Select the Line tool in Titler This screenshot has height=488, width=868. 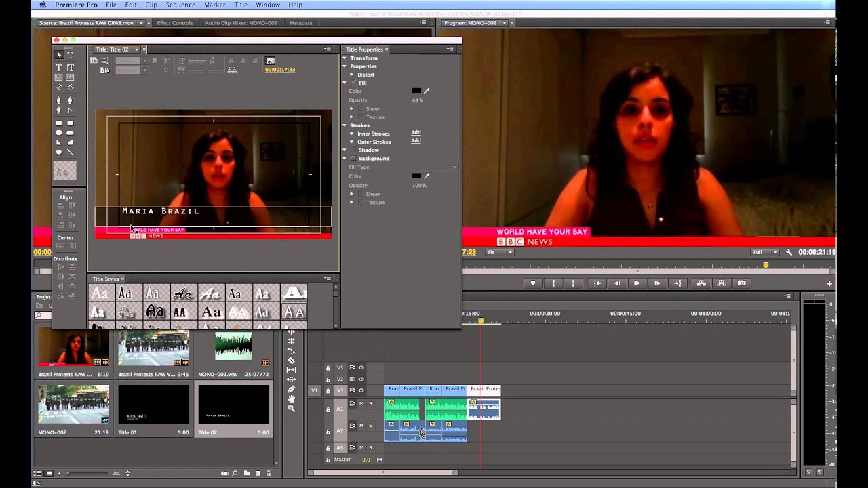(70, 152)
